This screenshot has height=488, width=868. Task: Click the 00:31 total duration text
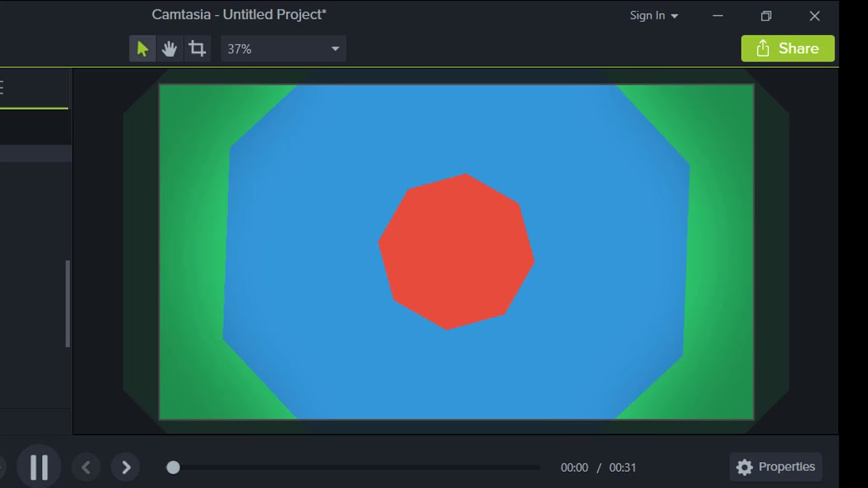point(623,468)
